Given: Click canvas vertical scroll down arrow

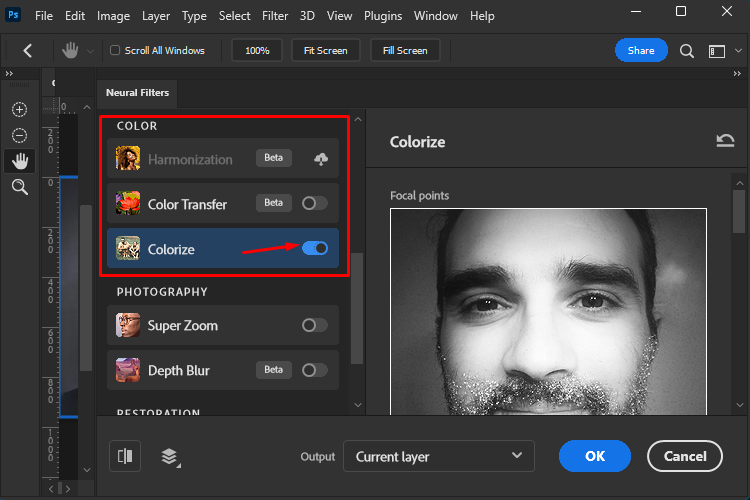Looking at the screenshot, I should pyautogui.click(x=87, y=470).
